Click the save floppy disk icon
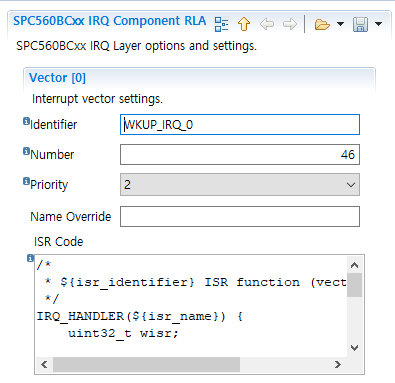This screenshot has width=395, height=383. point(360,24)
